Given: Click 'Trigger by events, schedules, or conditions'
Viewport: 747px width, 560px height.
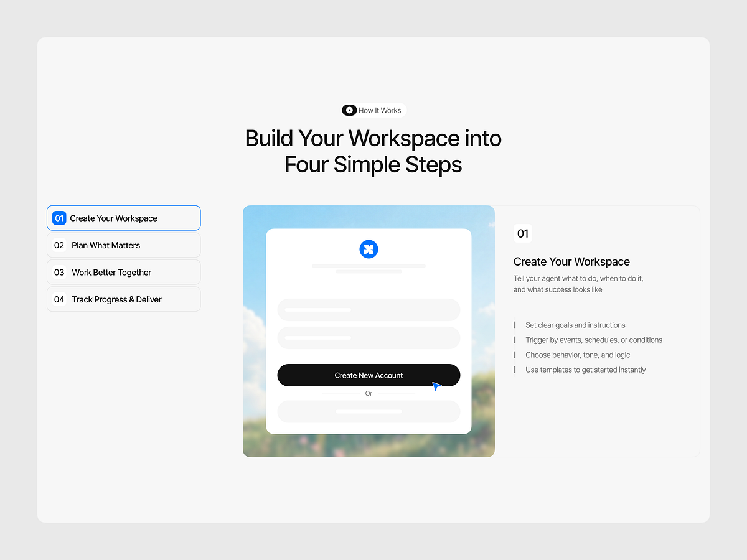Looking at the screenshot, I should click(594, 340).
